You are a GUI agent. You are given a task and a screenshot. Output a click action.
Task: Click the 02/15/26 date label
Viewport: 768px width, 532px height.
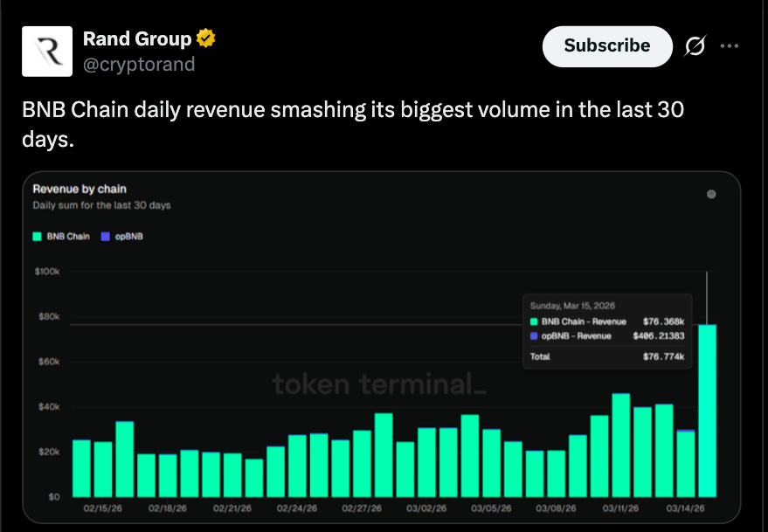click(103, 508)
